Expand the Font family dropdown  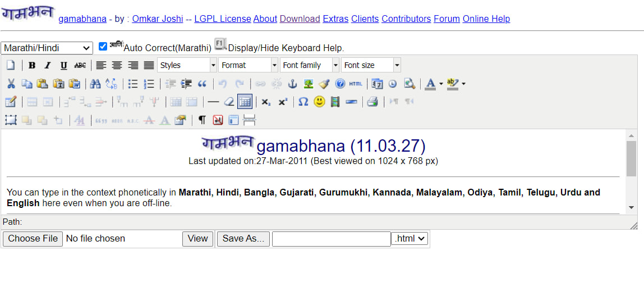310,65
